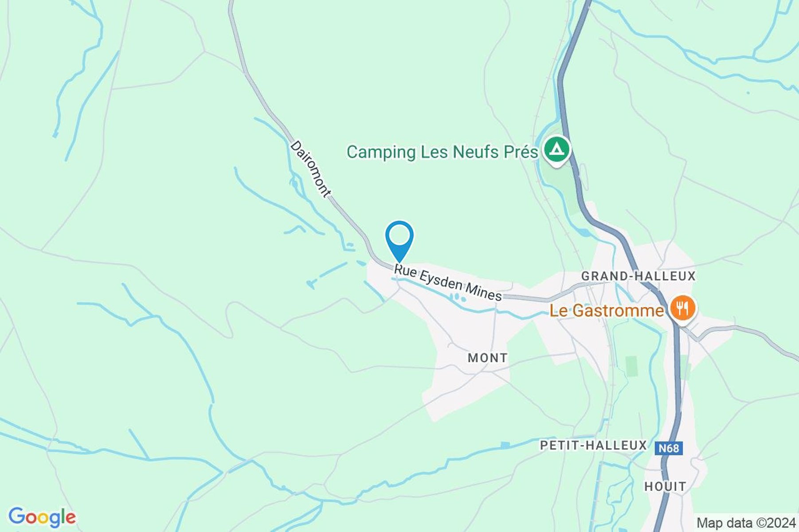Click the N68 road shield badge
The width and height of the screenshot is (799, 532).
coord(669,448)
